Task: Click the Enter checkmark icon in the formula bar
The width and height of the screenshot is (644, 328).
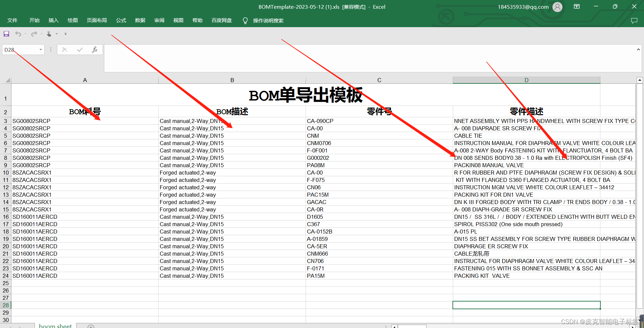Action: 79,49
